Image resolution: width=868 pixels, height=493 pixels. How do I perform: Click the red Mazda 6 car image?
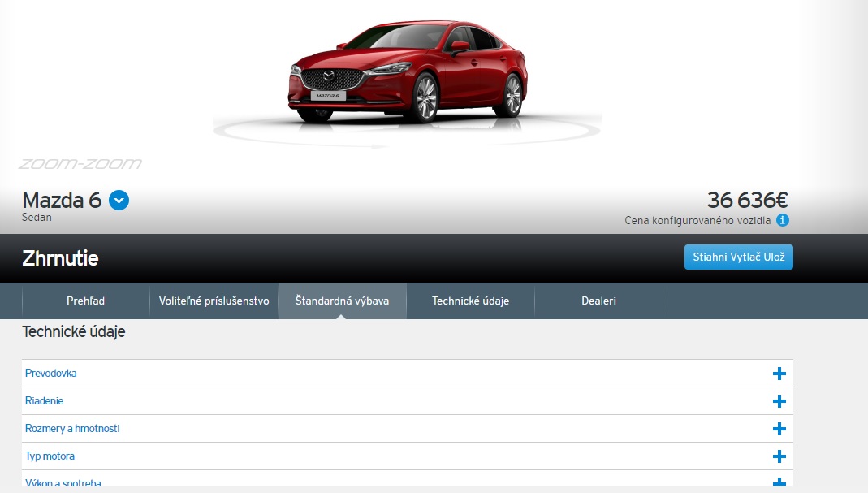408,71
